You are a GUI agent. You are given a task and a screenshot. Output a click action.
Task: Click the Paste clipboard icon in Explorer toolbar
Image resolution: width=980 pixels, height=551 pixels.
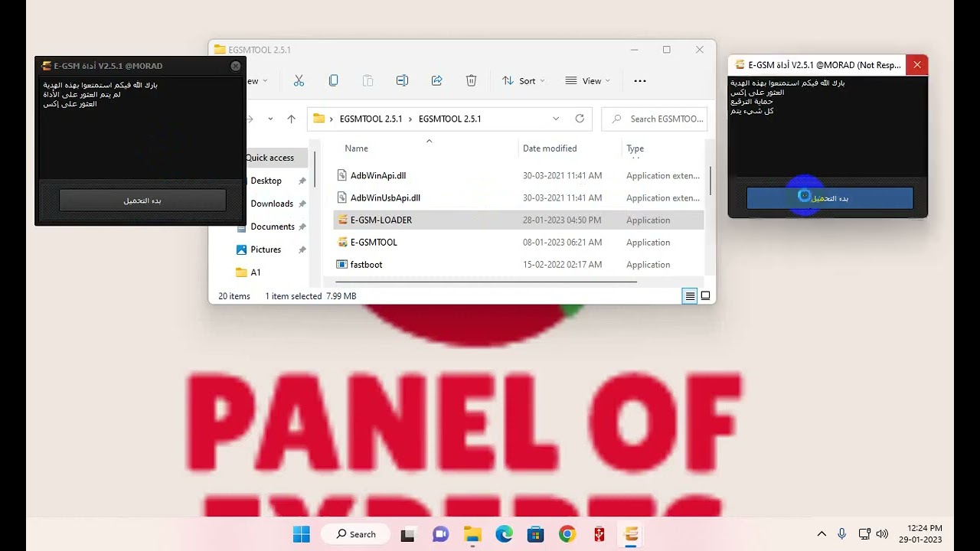click(x=367, y=80)
